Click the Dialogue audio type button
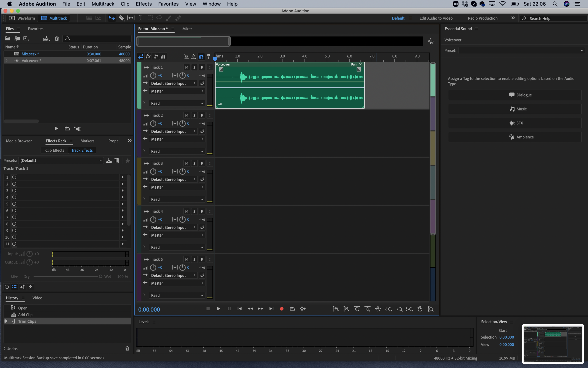 coord(514,95)
